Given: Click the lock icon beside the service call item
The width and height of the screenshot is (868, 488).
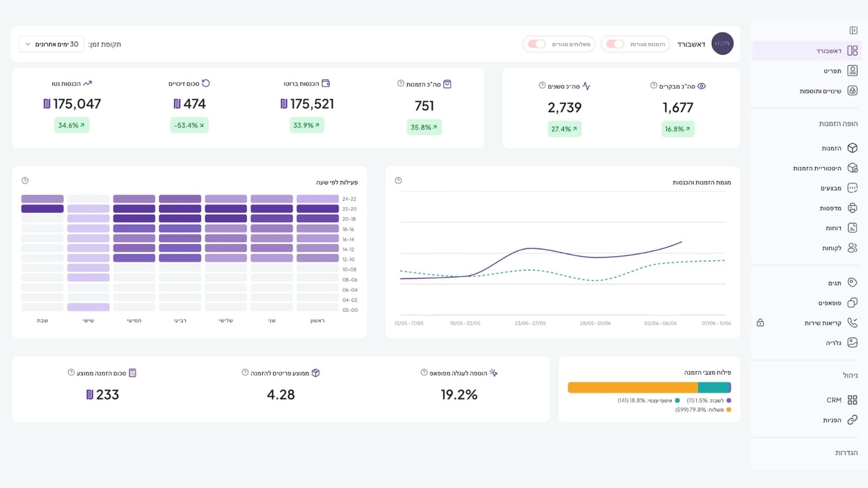Looking at the screenshot, I should tap(760, 323).
